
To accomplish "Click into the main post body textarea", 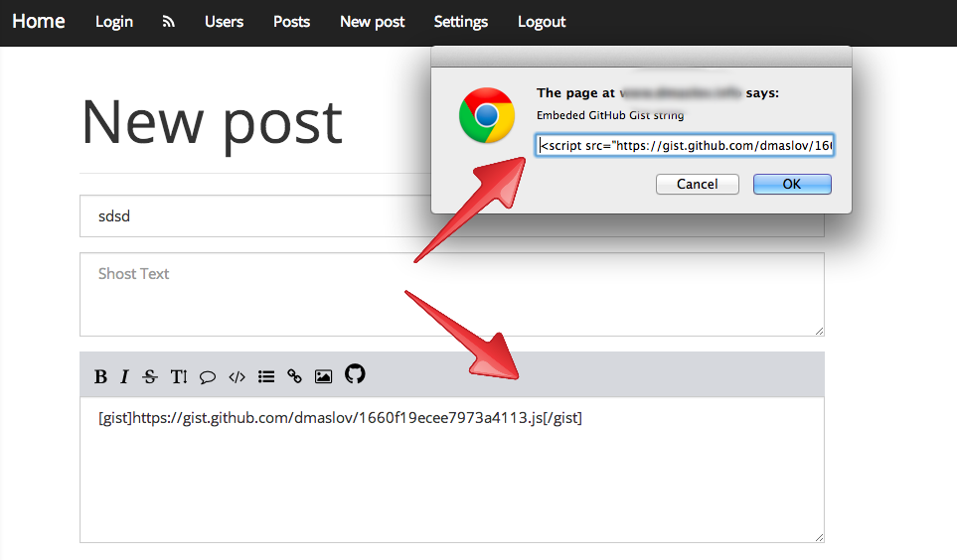I will point(451,470).
